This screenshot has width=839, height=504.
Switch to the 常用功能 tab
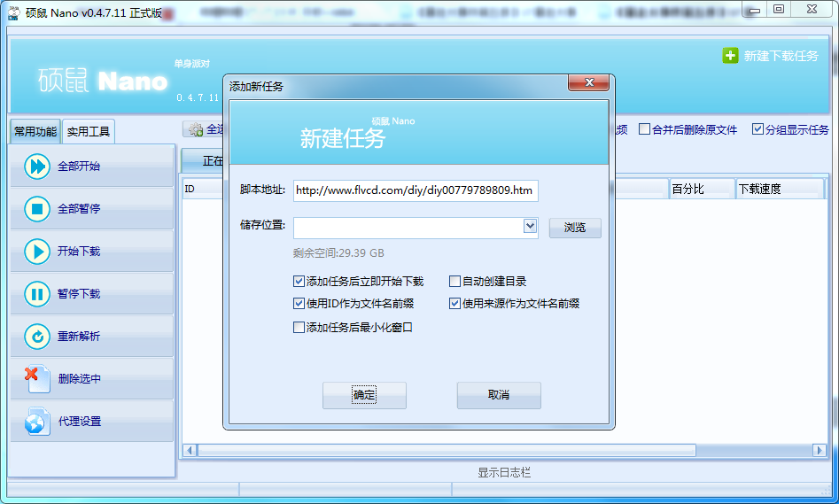click(x=35, y=132)
